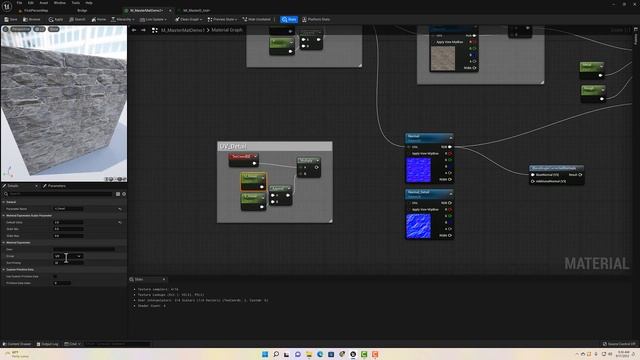Collapse the Material Expression section
This screenshot has width=640, height=360.
(x=4, y=242)
